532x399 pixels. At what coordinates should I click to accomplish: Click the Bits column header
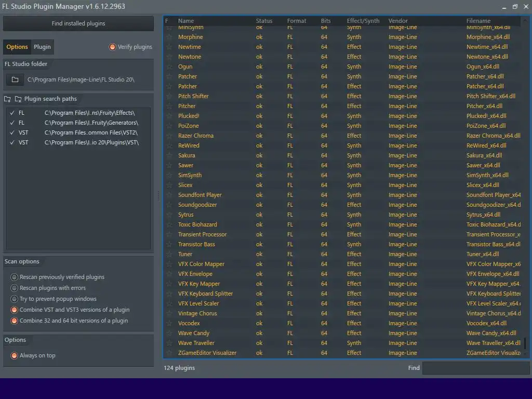coord(326,21)
